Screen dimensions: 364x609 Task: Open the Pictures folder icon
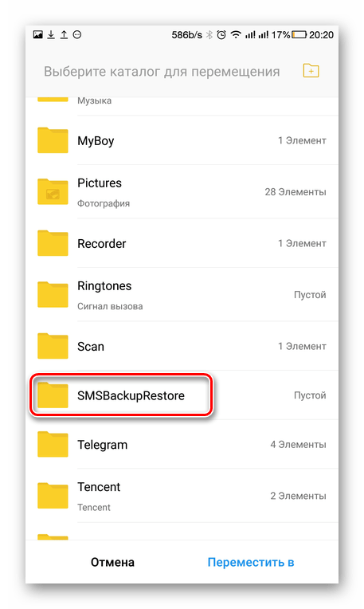pyautogui.click(x=53, y=192)
